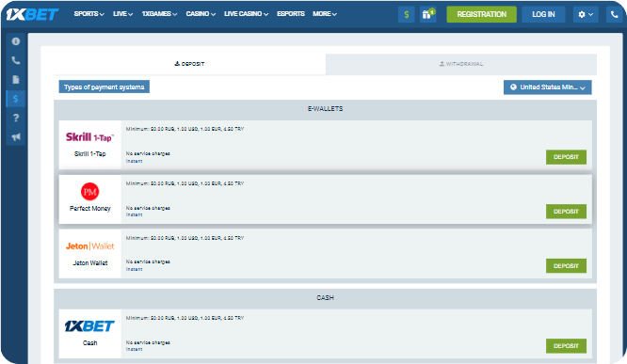Viewport: 627px width, 364px height.
Task: Expand the LIVE CASINO menu
Action: pyautogui.click(x=246, y=14)
